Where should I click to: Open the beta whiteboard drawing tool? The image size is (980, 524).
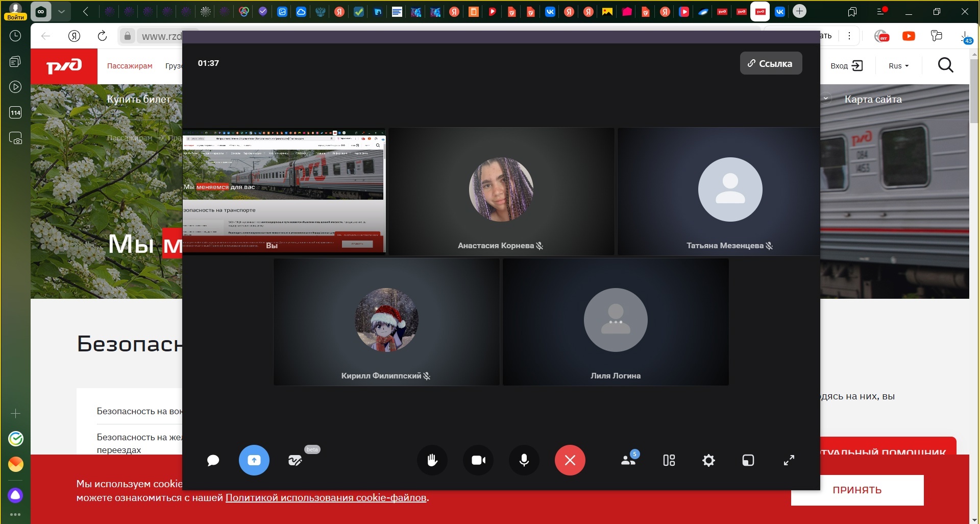coord(295,461)
